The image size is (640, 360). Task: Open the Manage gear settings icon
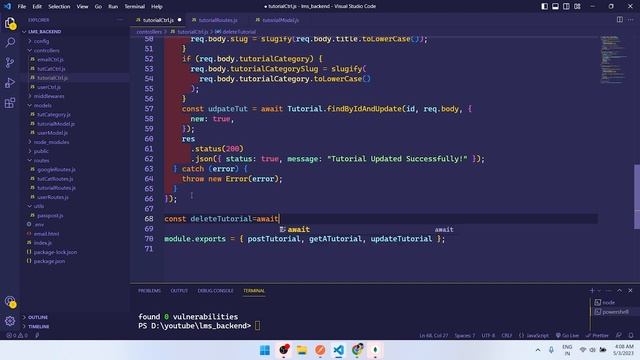(x=10, y=321)
